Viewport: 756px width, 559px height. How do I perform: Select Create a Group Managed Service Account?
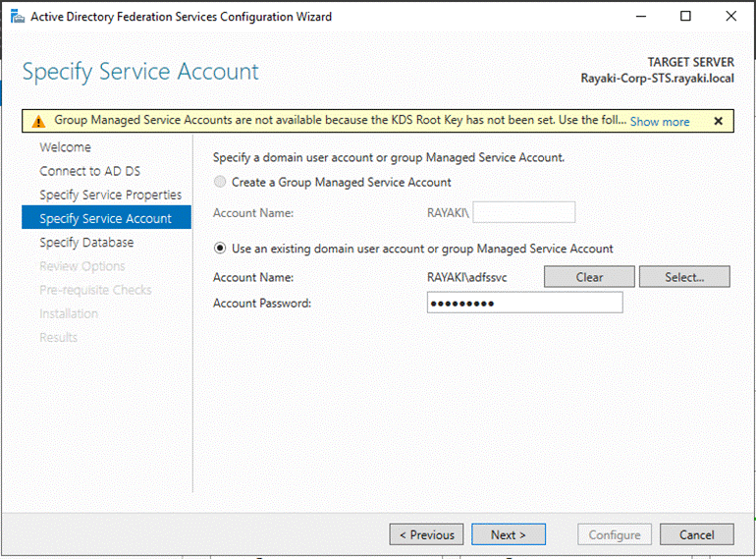tap(220, 182)
